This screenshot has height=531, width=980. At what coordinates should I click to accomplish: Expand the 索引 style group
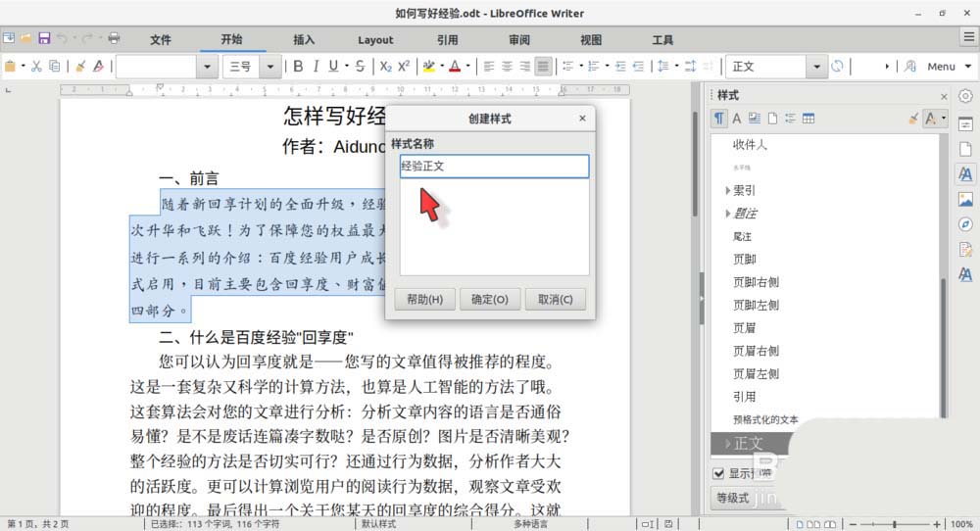[727, 190]
